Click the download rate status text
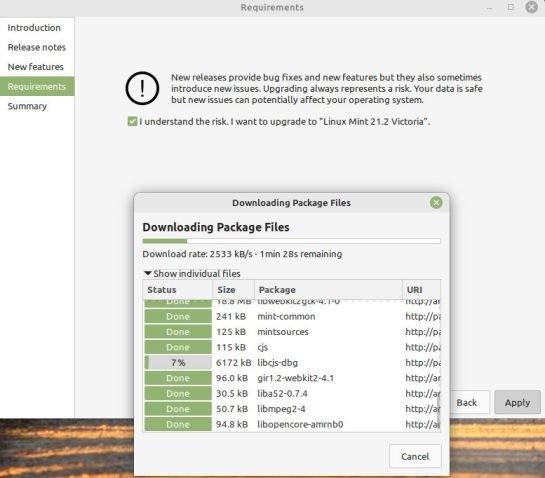This screenshot has width=545, height=478. [x=242, y=254]
